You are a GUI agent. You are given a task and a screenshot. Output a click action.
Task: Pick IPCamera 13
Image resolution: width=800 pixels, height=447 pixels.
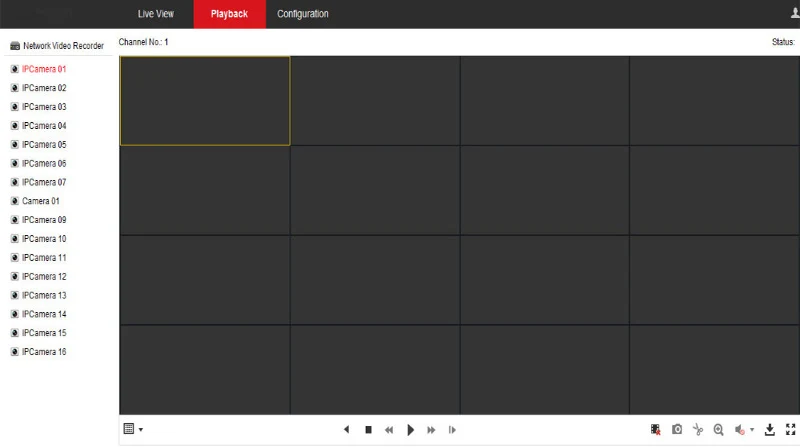point(44,295)
